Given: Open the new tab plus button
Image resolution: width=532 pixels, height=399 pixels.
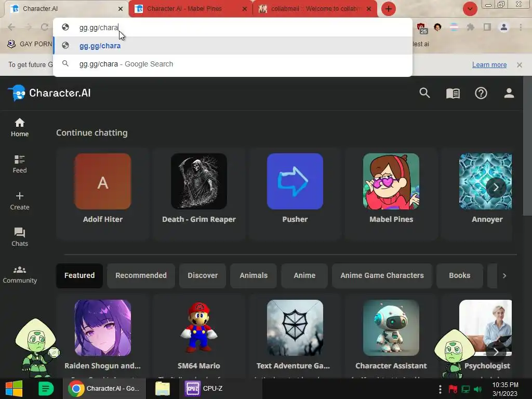Looking at the screenshot, I should (389, 9).
